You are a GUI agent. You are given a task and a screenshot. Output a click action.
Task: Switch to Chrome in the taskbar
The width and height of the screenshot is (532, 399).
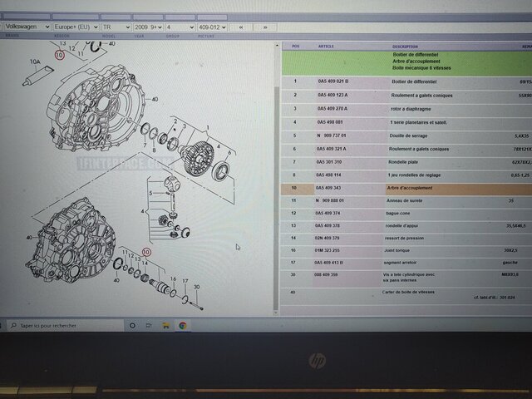(183, 326)
